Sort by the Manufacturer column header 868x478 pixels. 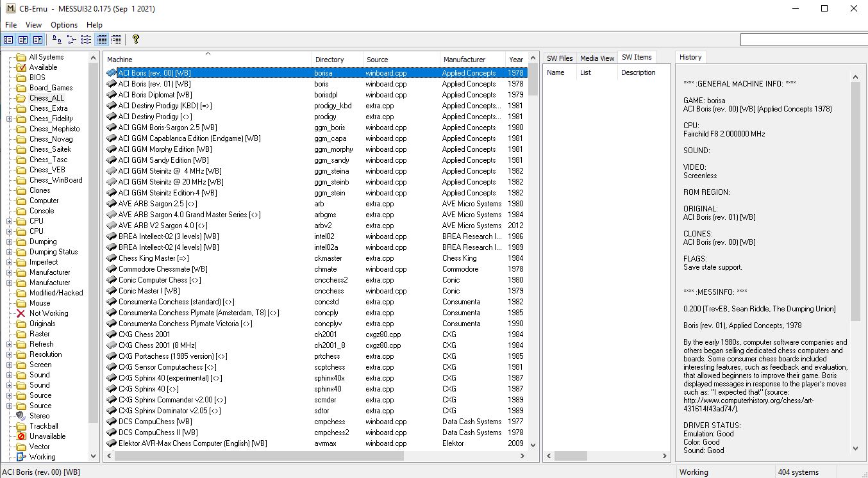click(x=473, y=60)
